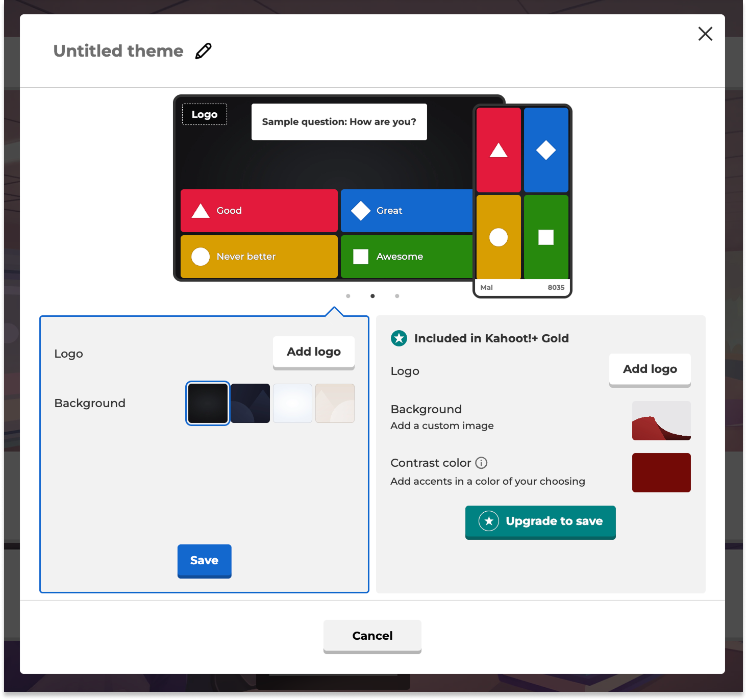Viewport: 747px width, 700px height.
Task: Close the theme editor dialog
Action: click(x=705, y=34)
